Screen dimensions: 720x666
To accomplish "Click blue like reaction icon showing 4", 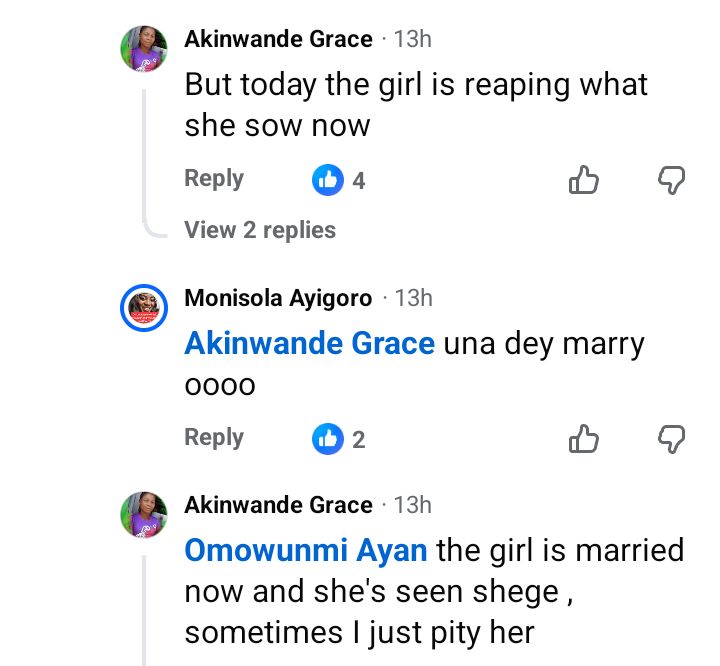I will 327,180.
